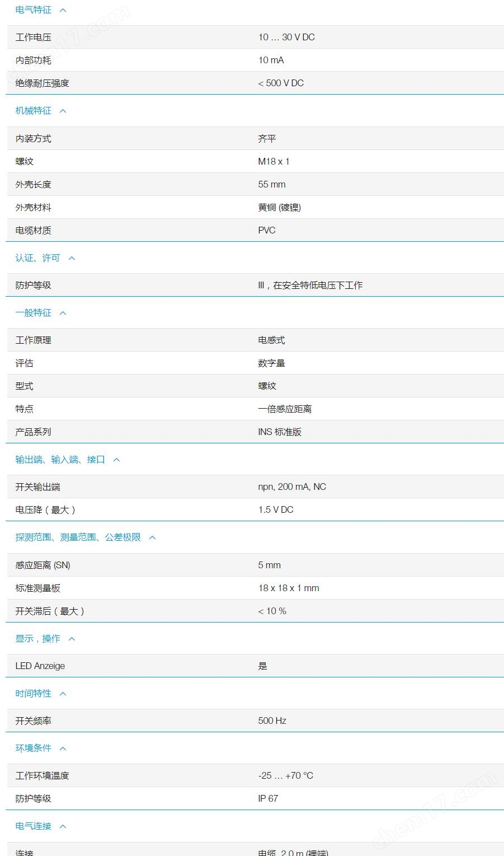Select the 外壳长度 row label

coord(34,185)
